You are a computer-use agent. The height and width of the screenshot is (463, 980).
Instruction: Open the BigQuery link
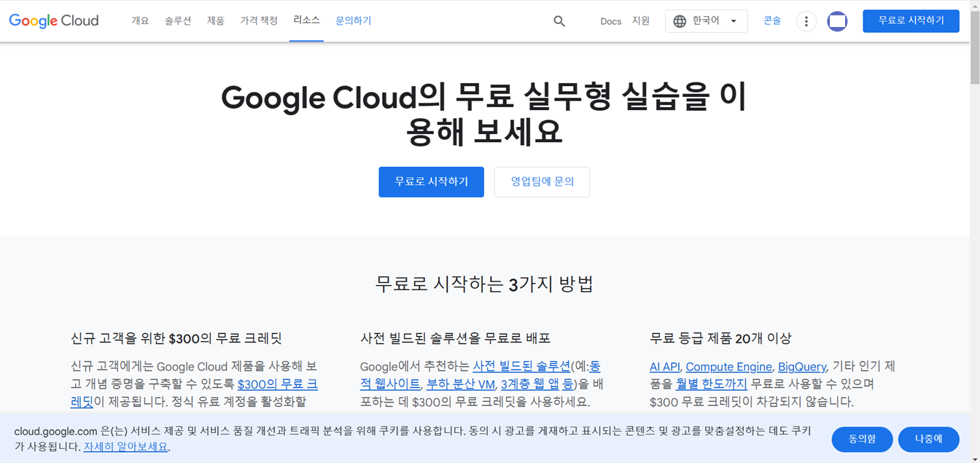(802, 367)
